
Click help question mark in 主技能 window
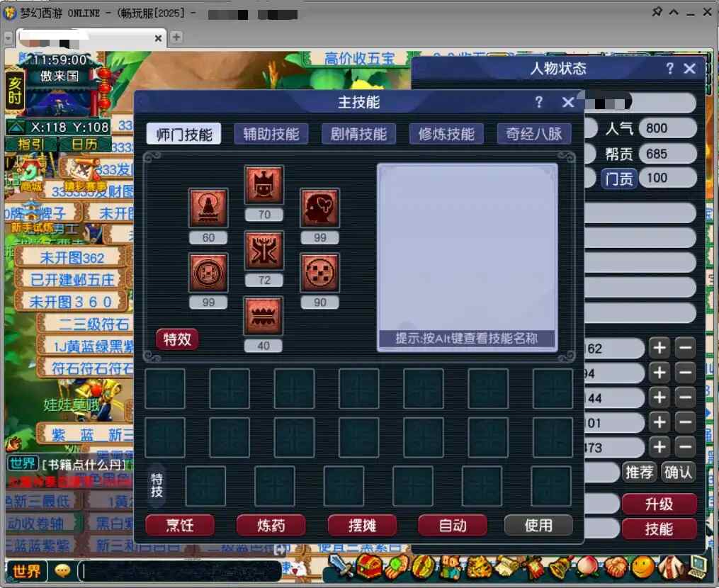point(539,102)
